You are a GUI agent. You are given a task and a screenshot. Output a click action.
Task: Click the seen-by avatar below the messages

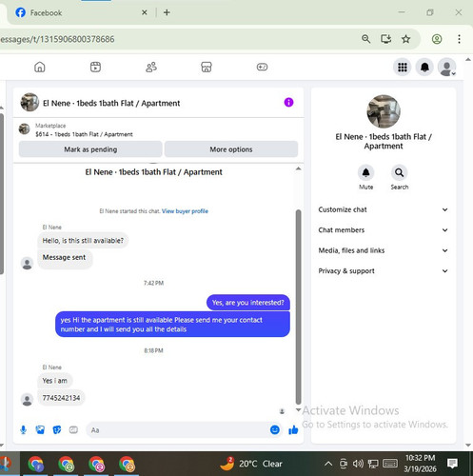click(282, 411)
